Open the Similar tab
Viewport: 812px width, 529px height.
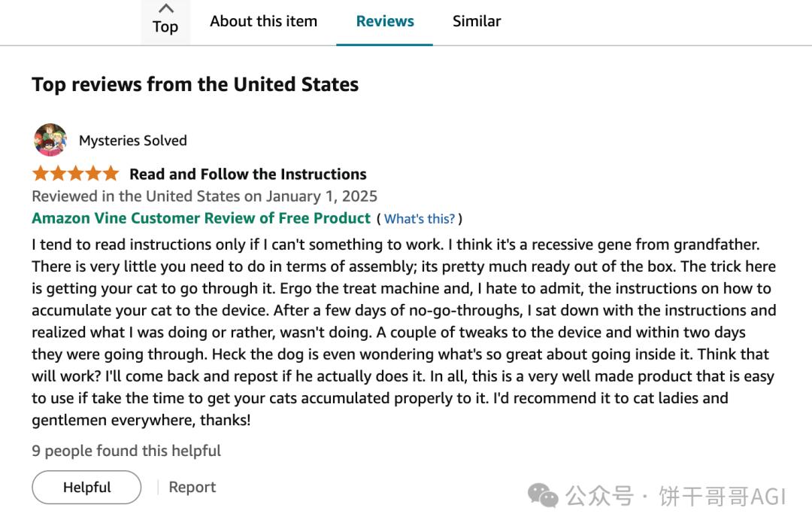click(476, 21)
